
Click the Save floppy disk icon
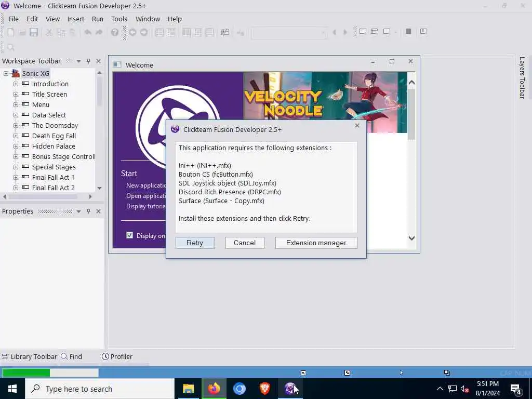click(x=34, y=33)
